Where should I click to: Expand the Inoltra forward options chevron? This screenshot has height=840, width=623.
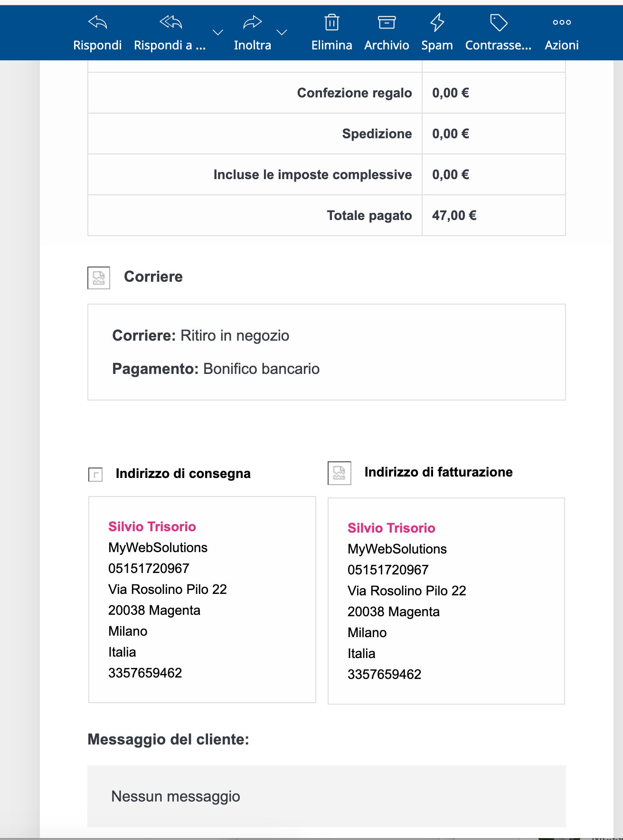coord(282,32)
